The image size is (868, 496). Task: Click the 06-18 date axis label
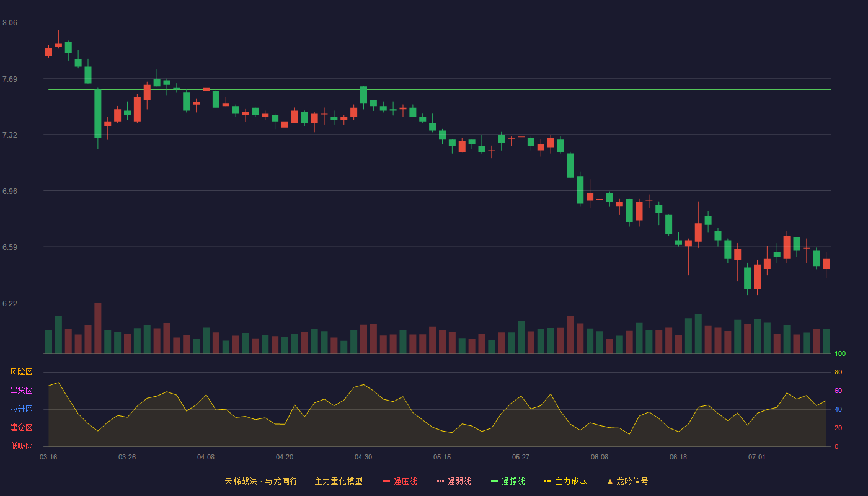pyautogui.click(x=678, y=457)
